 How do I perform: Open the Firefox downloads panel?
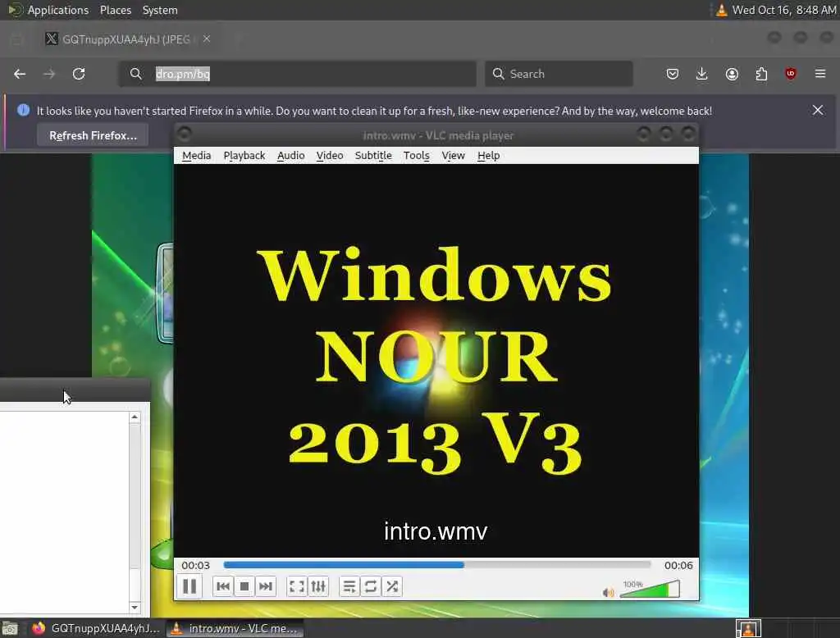coord(702,74)
